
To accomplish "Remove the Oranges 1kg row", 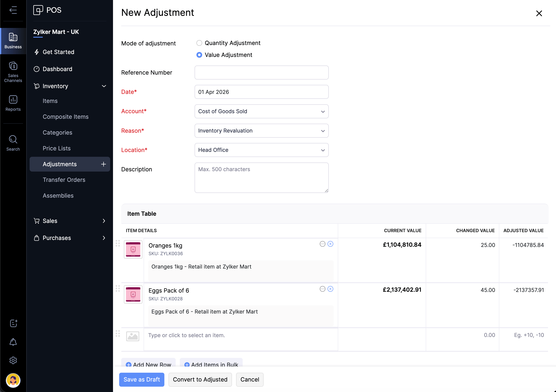I will 330,244.
